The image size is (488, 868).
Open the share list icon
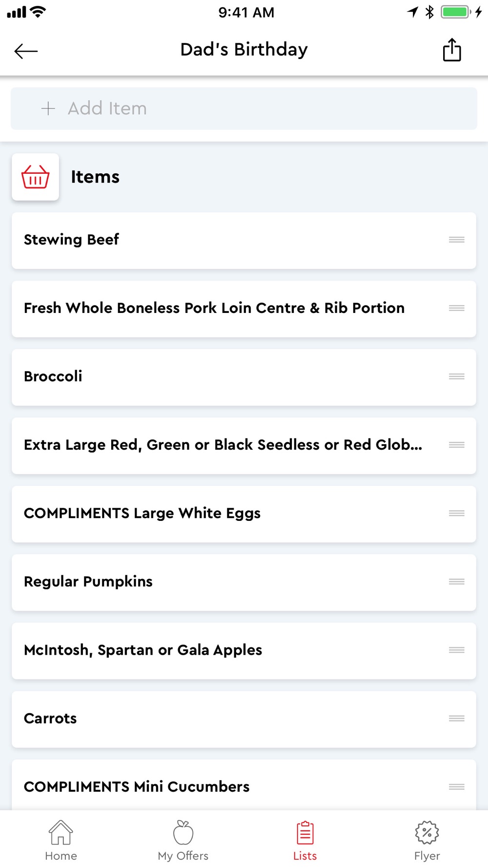pyautogui.click(x=452, y=50)
